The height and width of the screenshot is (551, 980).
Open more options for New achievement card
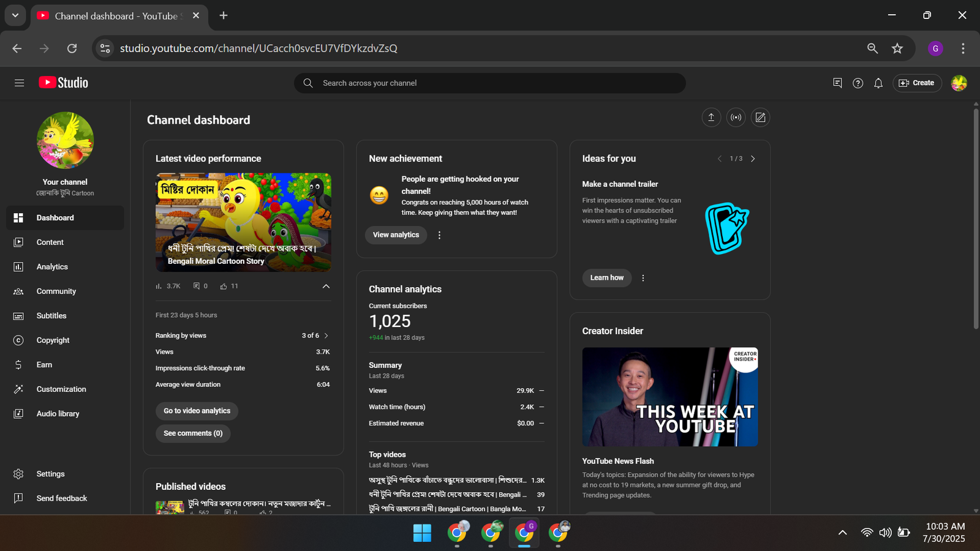(x=439, y=235)
